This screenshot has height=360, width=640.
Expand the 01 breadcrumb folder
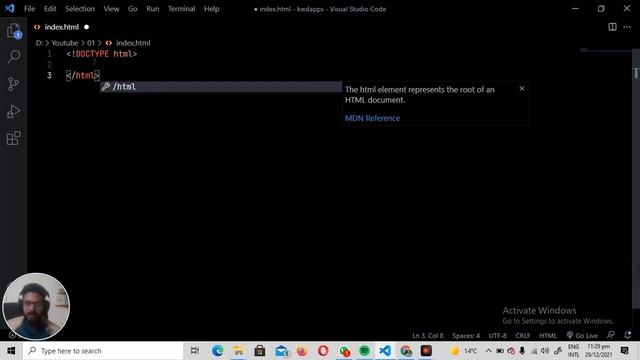pos(91,43)
